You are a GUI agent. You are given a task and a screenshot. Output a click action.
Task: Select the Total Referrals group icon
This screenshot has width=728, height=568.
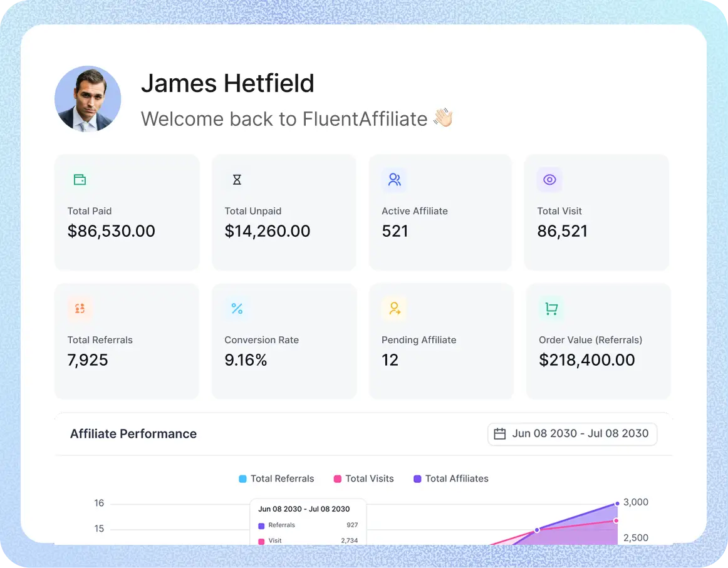click(x=80, y=308)
